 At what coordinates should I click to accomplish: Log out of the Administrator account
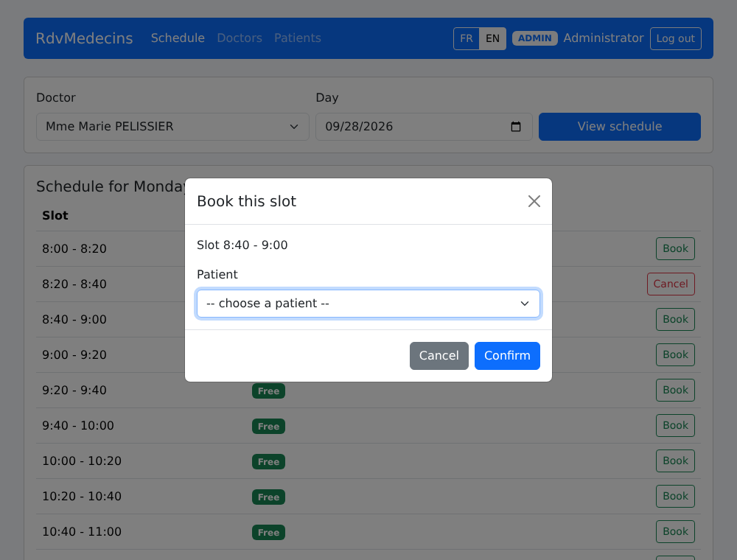675,38
